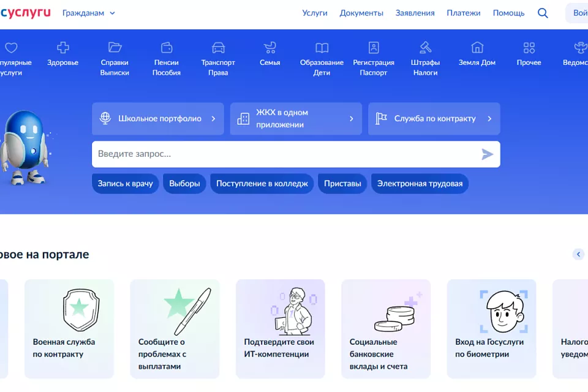
Task: Open the Семья stroller icon
Action: coord(269,48)
